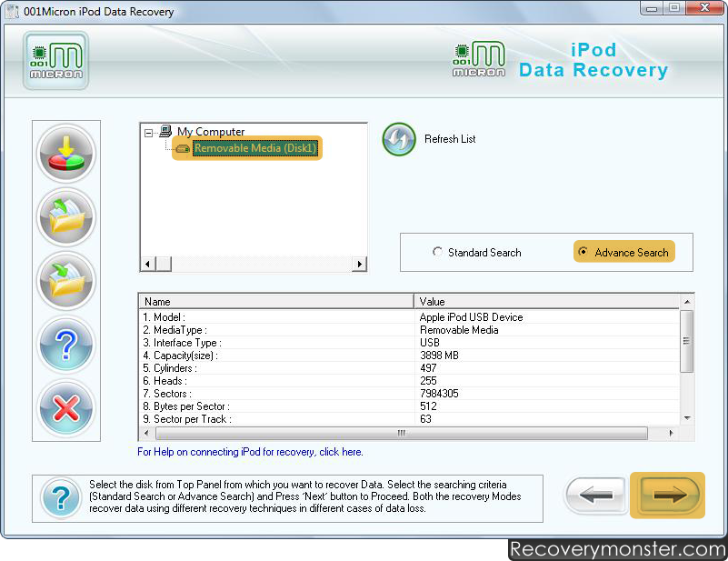Click details table horizontal scroll right arrow

pyautogui.click(x=671, y=433)
